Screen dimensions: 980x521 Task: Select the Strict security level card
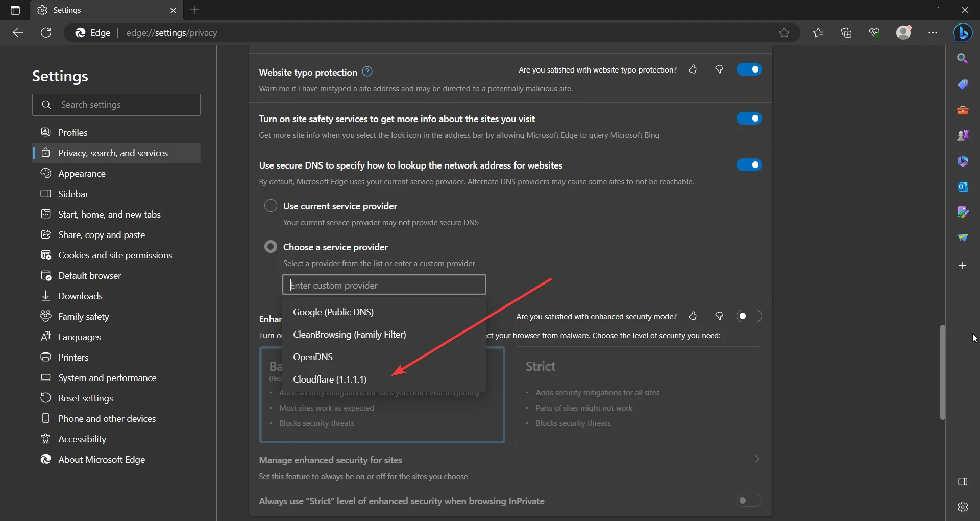[x=639, y=395]
